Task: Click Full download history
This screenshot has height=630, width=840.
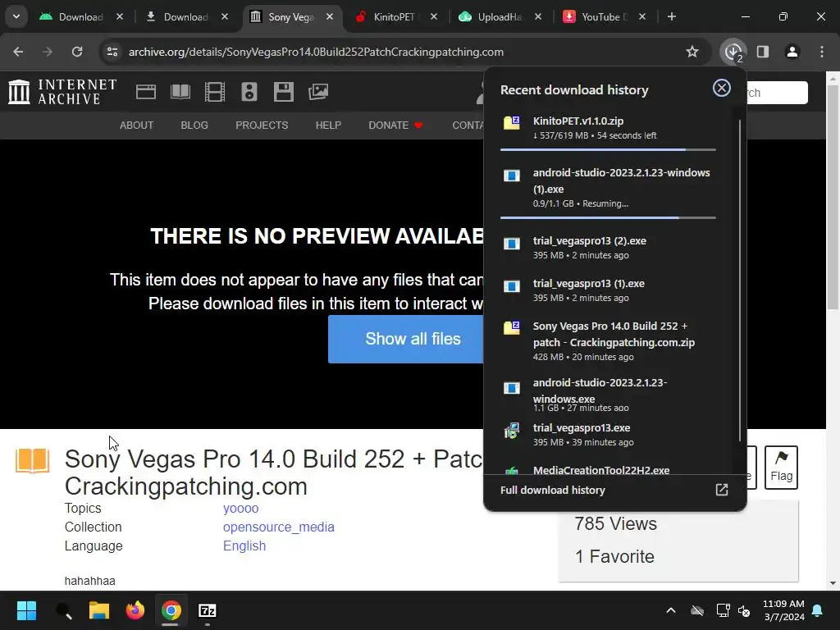Action: tap(552, 491)
